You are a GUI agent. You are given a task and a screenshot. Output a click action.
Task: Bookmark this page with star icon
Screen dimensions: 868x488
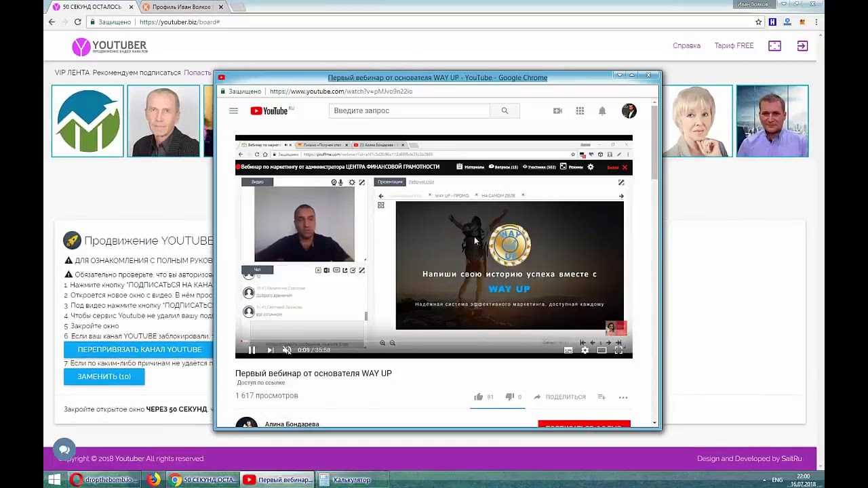758,22
